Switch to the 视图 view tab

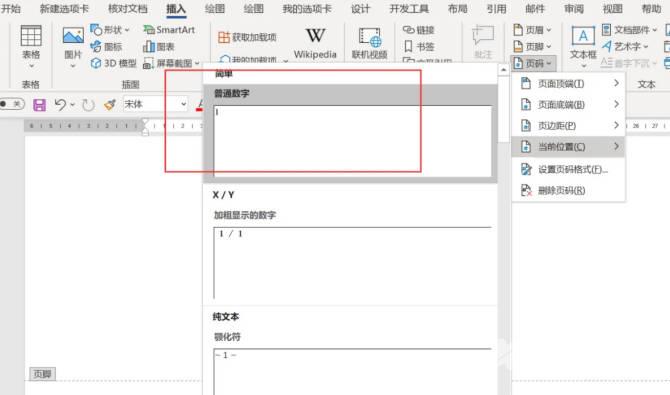point(613,9)
